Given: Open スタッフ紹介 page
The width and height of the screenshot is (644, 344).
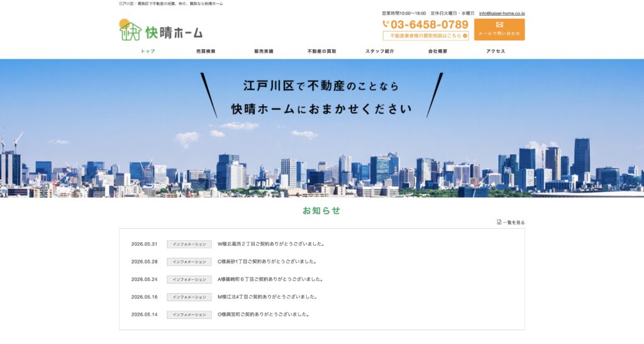Looking at the screenshot, I should (380, 52).
